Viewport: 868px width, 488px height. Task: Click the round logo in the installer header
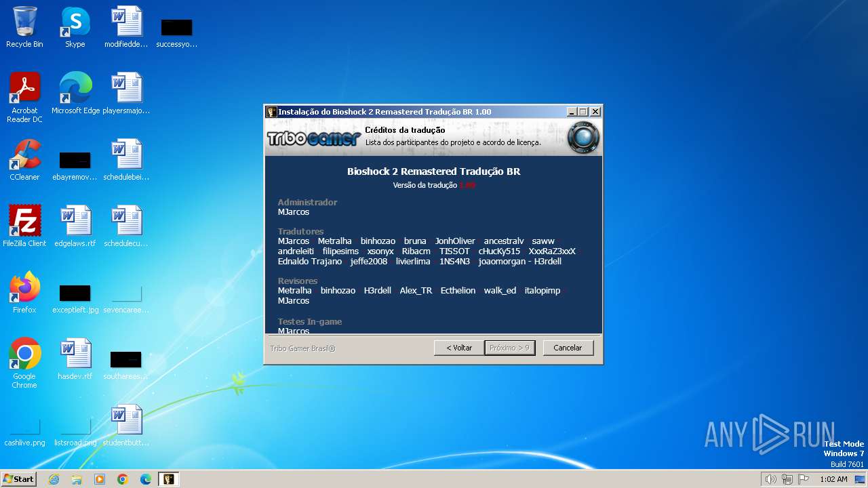[583, 138]
